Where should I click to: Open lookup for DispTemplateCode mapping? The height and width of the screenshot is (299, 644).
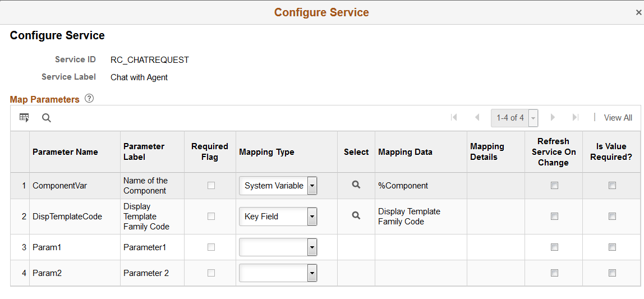[x=356, y=215]
